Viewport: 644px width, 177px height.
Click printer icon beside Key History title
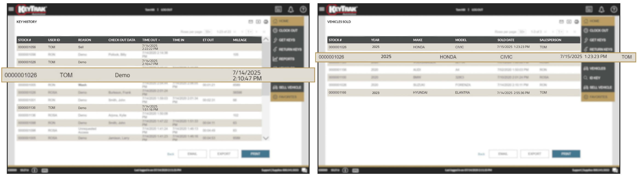[266, 22]
